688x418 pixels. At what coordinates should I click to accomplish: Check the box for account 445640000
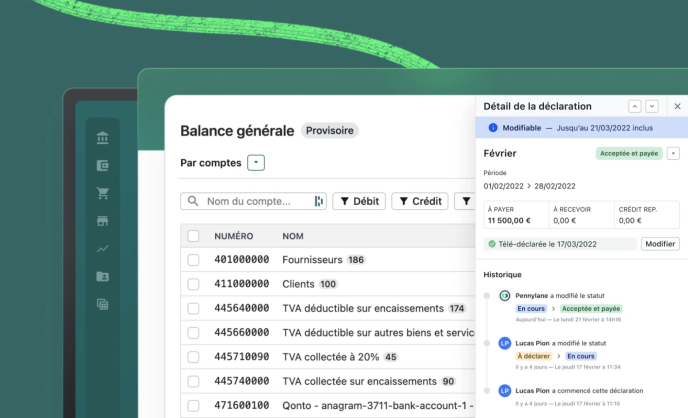point(193,308)
